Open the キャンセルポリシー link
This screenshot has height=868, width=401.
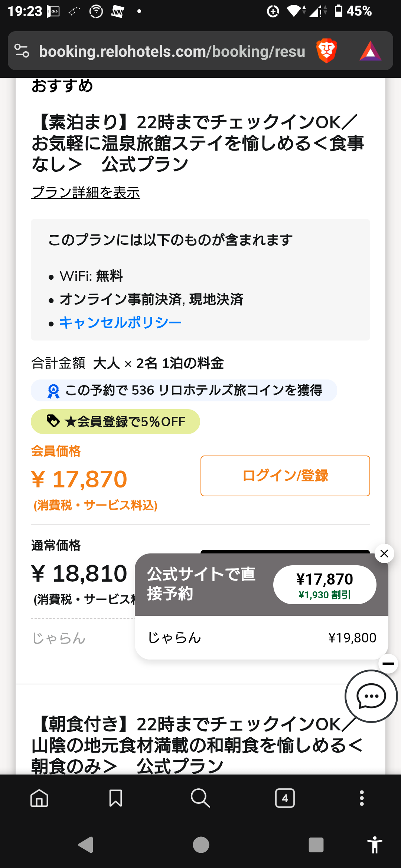(x=121, y=323)
